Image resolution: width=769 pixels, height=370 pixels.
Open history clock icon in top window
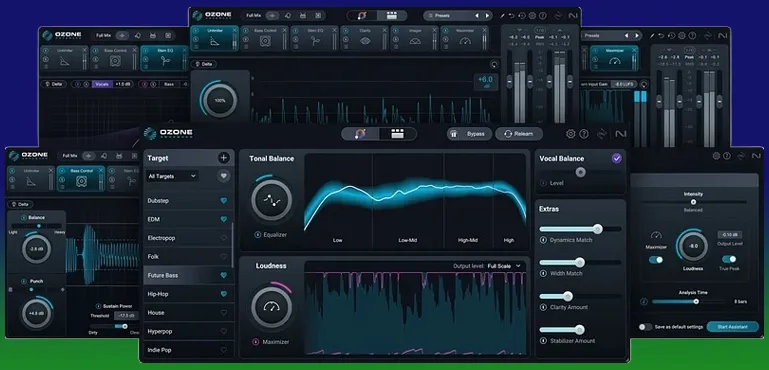522,16
